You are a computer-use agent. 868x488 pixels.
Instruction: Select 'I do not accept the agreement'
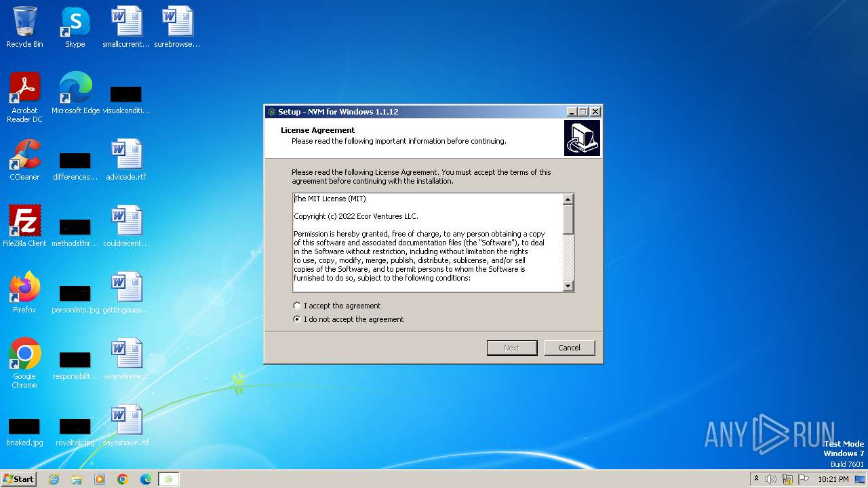click(x=348, y=319)
